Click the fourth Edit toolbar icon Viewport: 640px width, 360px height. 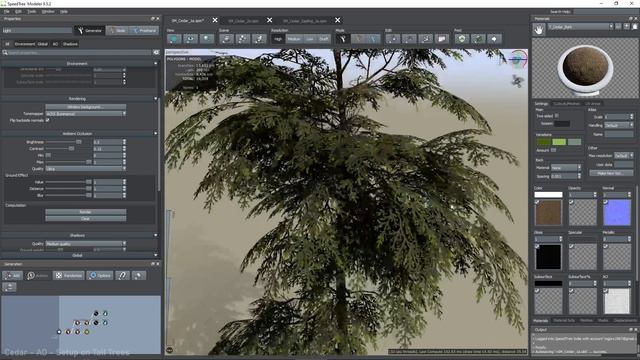point(442,39)
